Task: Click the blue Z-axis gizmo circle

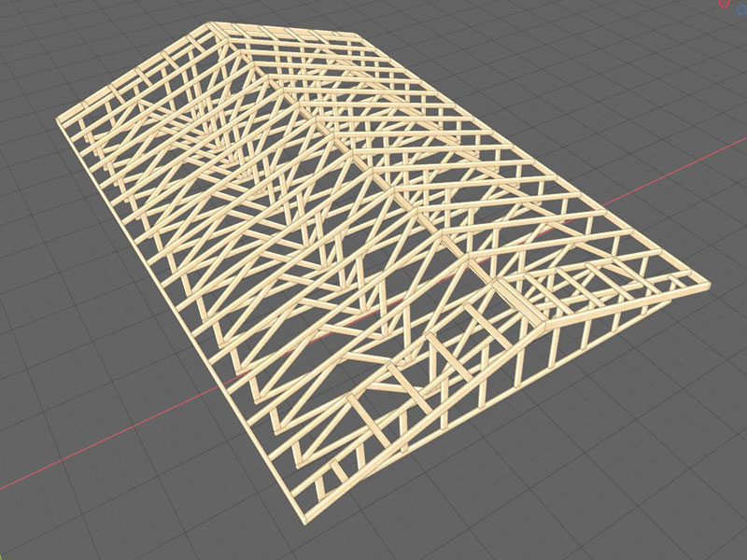Action: pos(742,10)
